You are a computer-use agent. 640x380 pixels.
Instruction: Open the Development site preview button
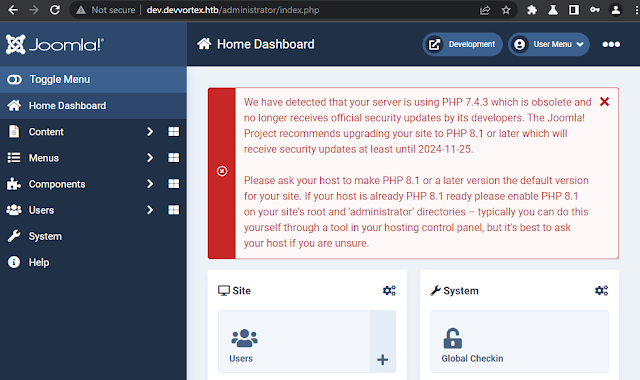click(462, 44)
